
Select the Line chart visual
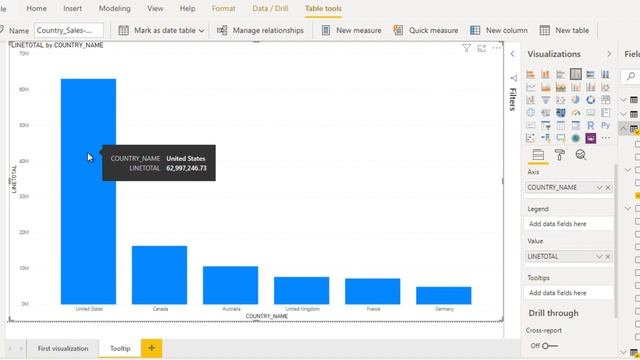531,87
